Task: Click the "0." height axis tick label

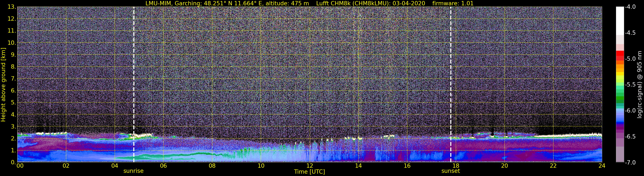Action: (13, 162)
